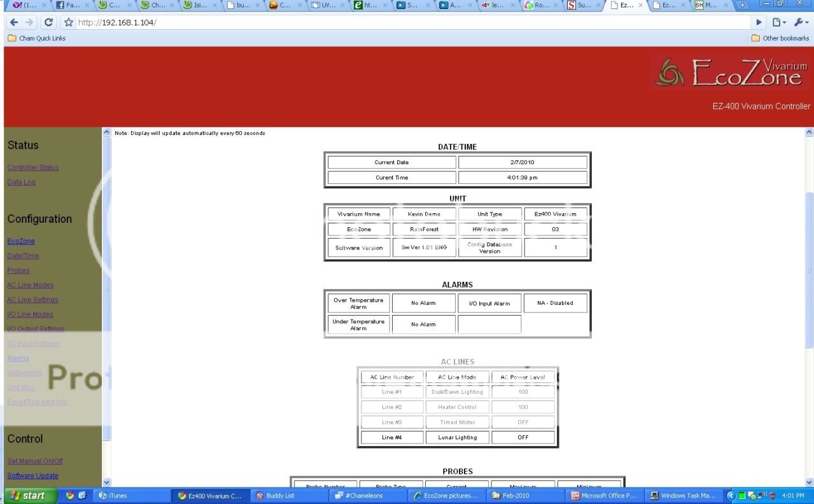Click the new tab plus button
Screen dimensions: 814x504
tap(742, 5)
